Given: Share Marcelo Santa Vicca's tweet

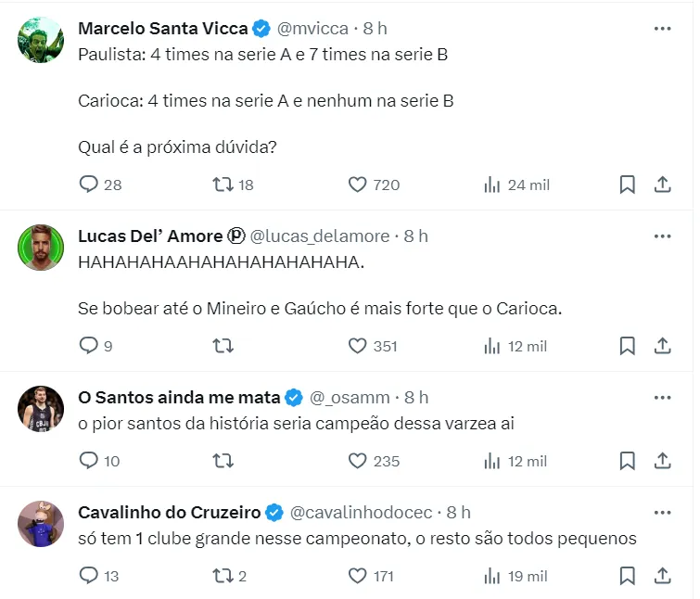Looking at the screenshot, I should click(663, 185).
